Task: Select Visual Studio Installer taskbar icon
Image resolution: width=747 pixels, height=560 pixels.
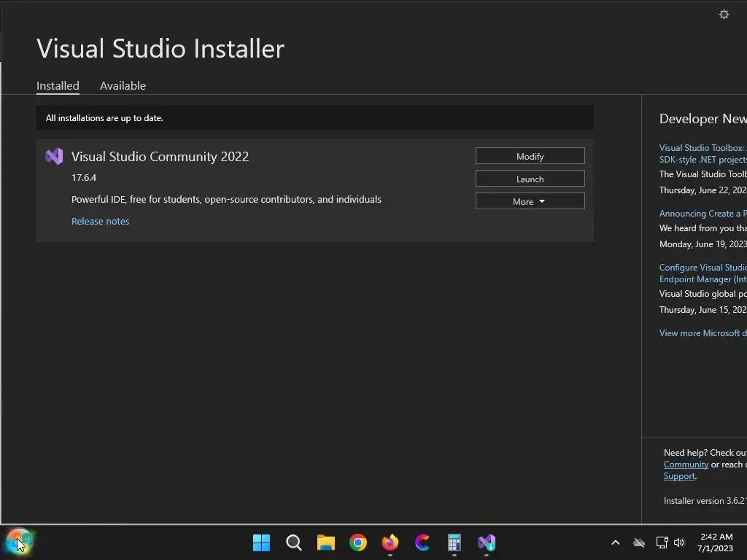Action: coord(487,542)
